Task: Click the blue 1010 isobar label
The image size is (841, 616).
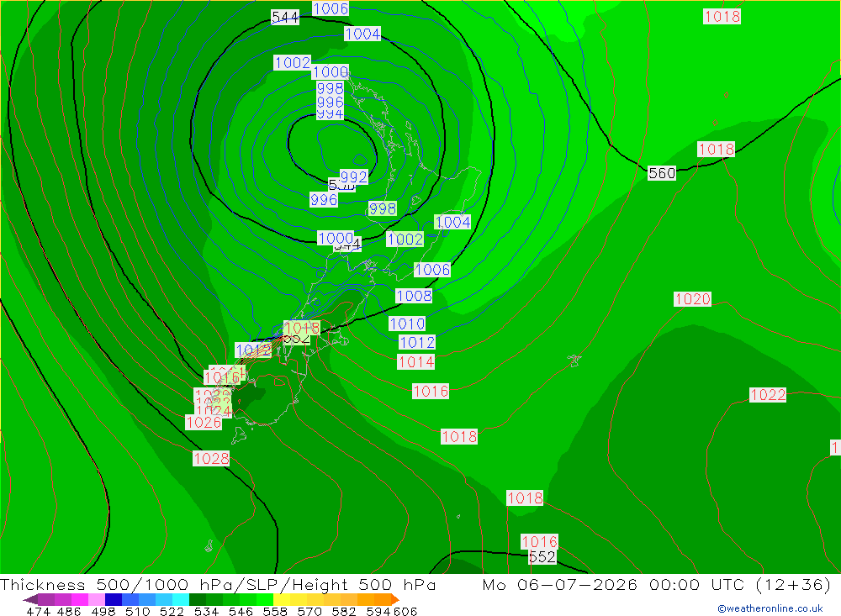Action: [407, 324]
